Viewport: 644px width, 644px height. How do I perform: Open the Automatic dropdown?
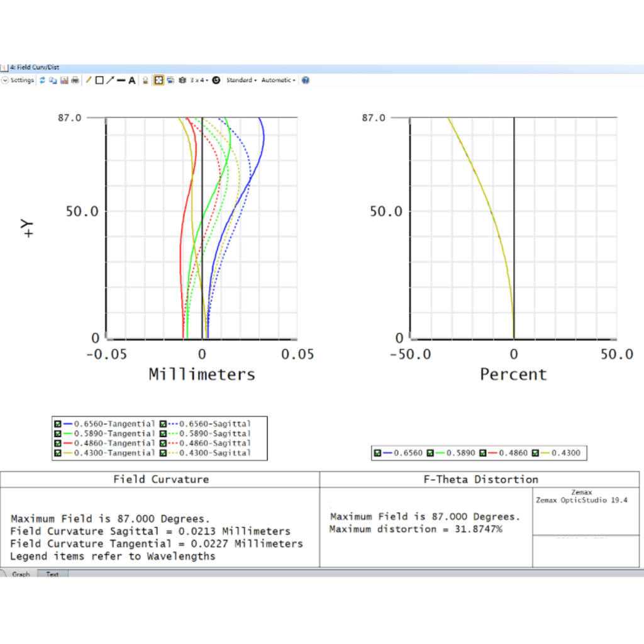(278, 80)
